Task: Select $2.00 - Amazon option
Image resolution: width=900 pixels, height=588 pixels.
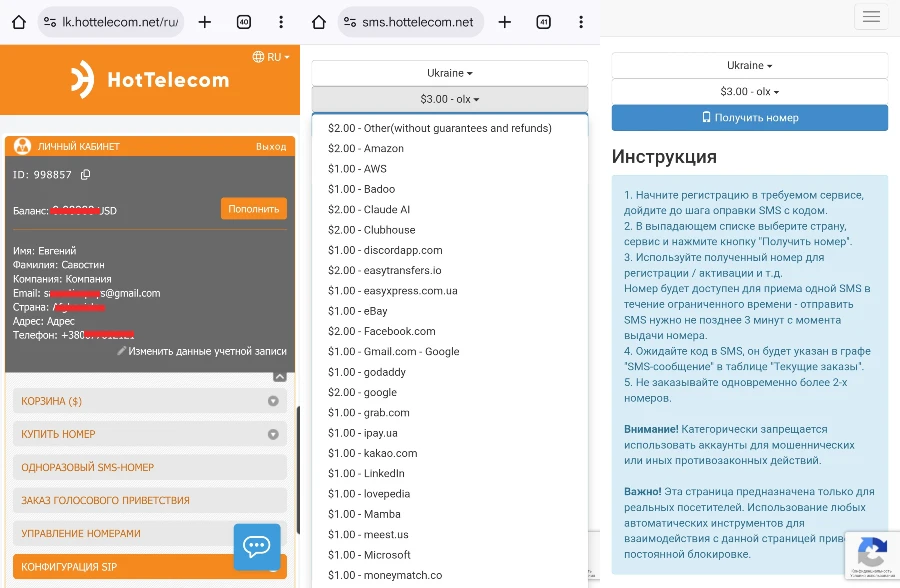Action: [450, 148]
